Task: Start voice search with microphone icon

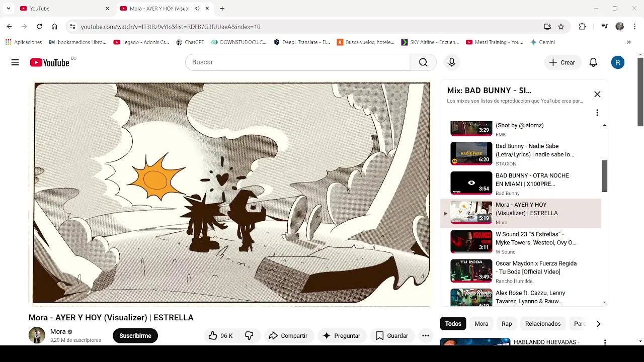Action: tap(452, 62)
